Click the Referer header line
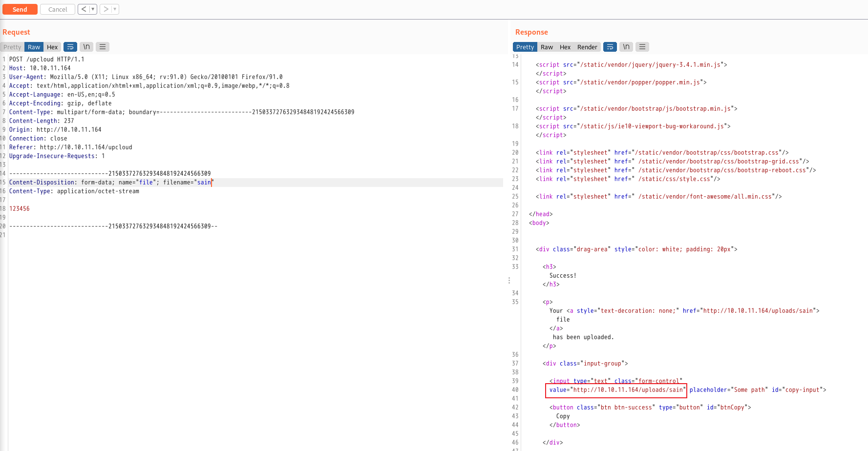 click(71, 147)
